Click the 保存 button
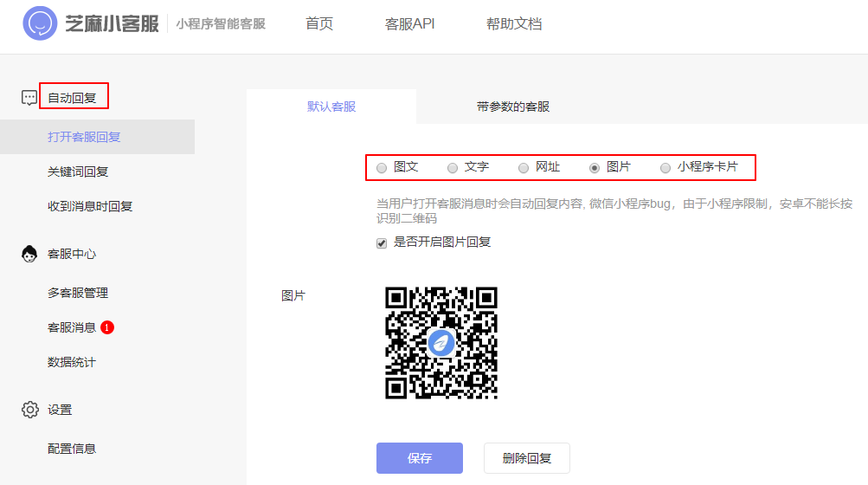868x485 pixels. pos(420,458)
